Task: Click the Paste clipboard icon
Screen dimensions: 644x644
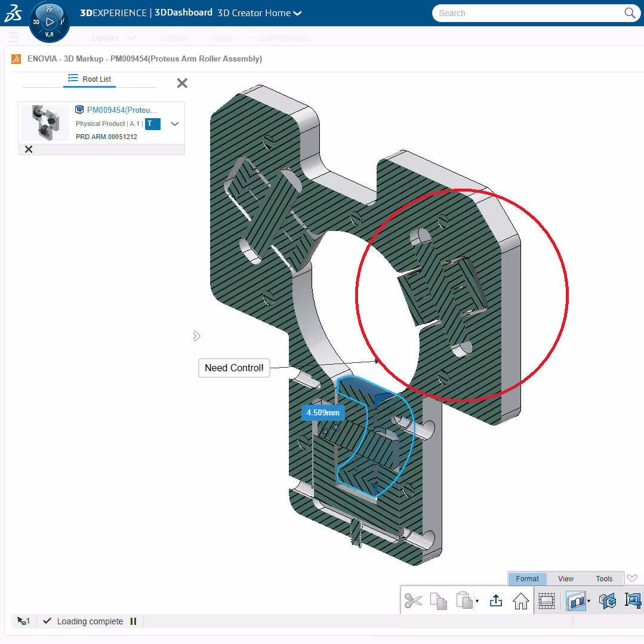Action: pos(464,600)
